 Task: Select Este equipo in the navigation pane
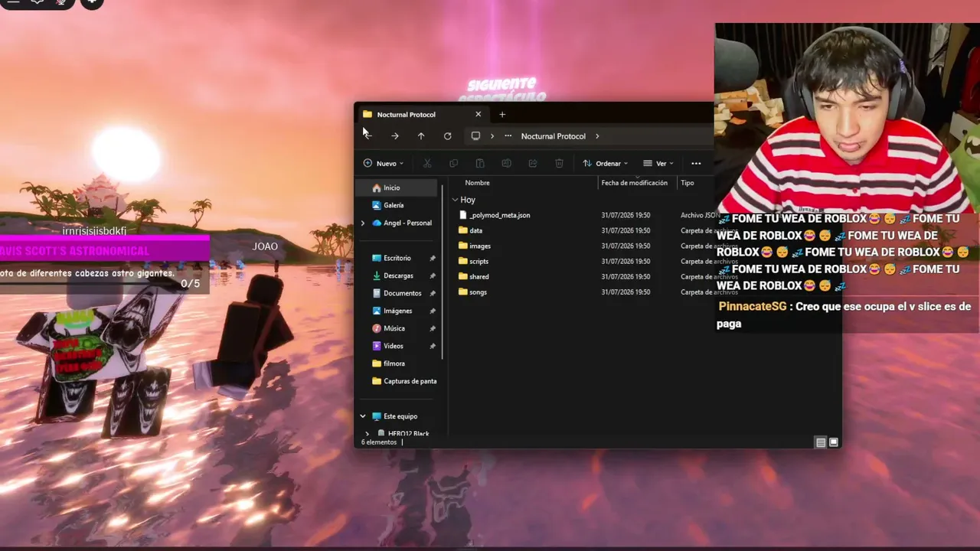tap(400, 416)
